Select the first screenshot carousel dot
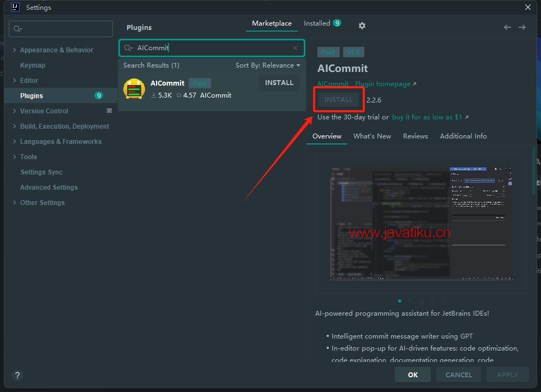 pos(400,301)
